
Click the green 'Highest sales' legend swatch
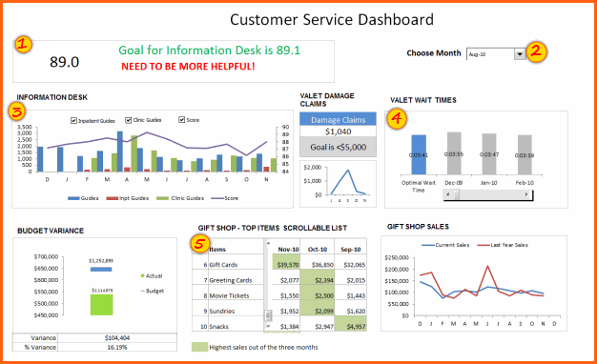(199, 347)
